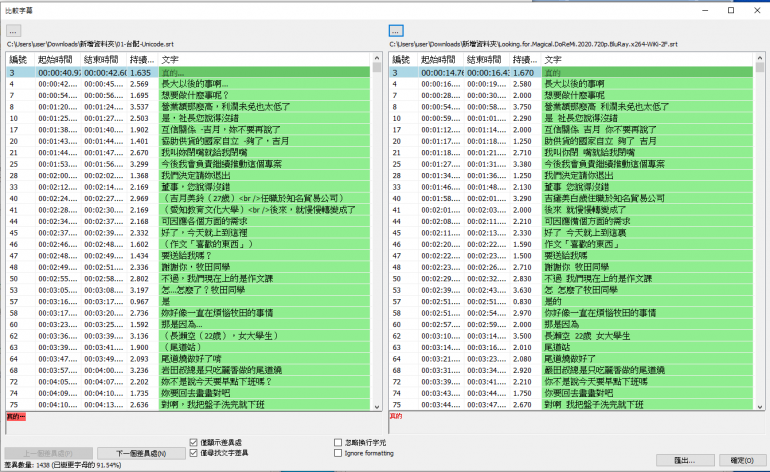770x472 pixels.
Task: Select left row with duration 2.636
Action: point(188,405)
